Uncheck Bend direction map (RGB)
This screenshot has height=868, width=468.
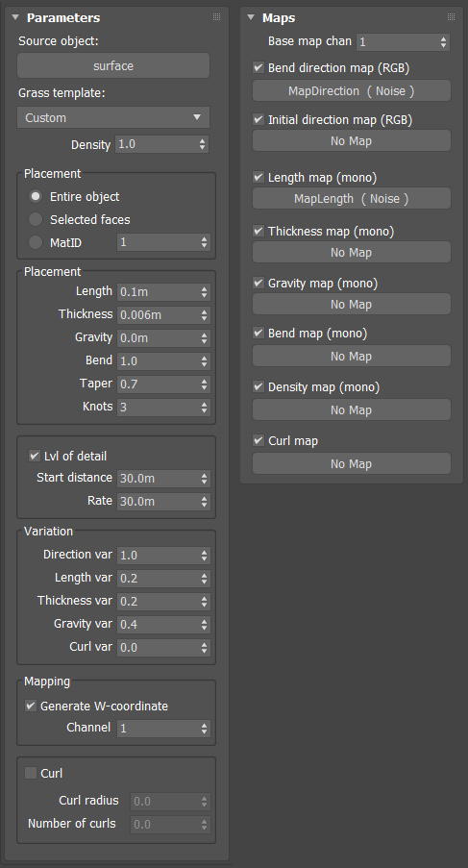pyautogui.click(x=259, y=67)
